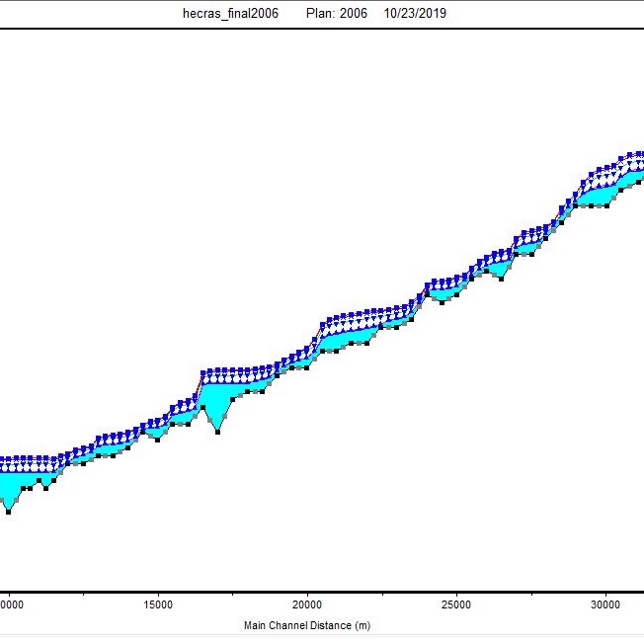Image resolution: width=644 pixels, height=644 pixels.
Task: Click the 30000 x-axis tick label
Action: 605,605
